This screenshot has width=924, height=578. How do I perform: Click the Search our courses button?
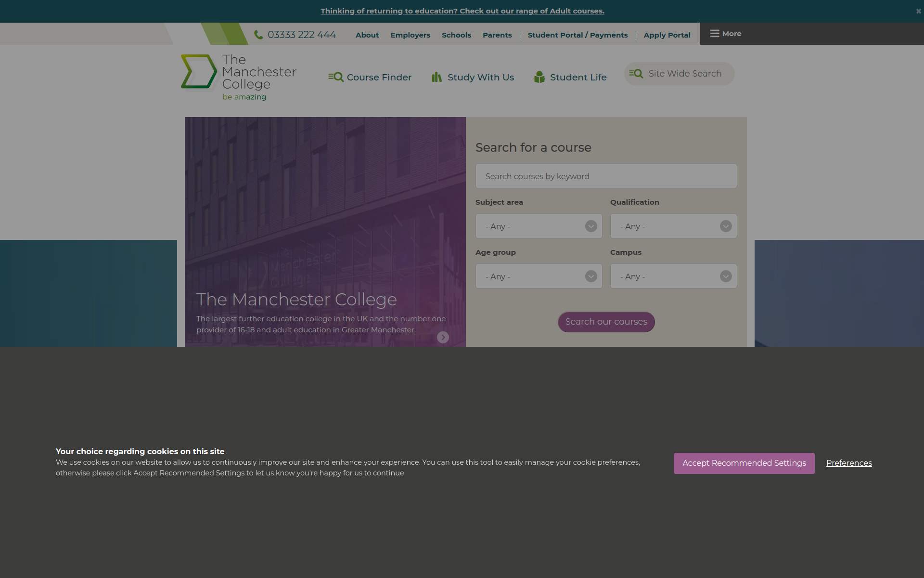click(x=606, y=322)
